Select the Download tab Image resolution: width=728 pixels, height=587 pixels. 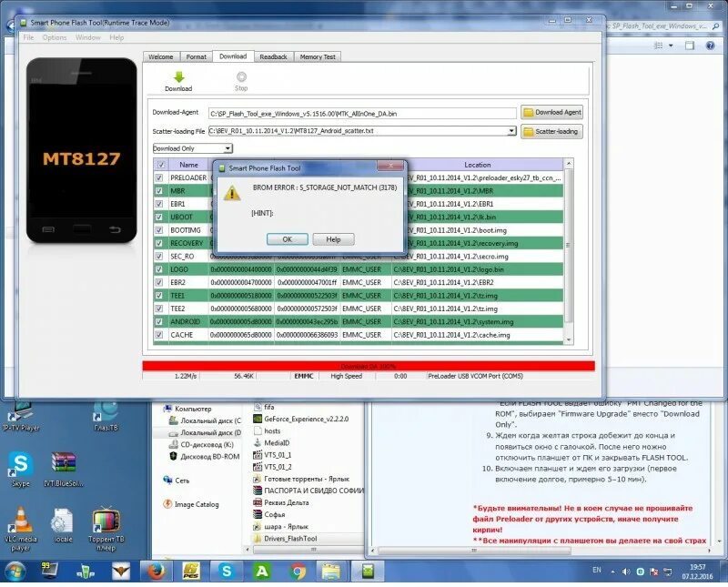click(x=233, y=56)
